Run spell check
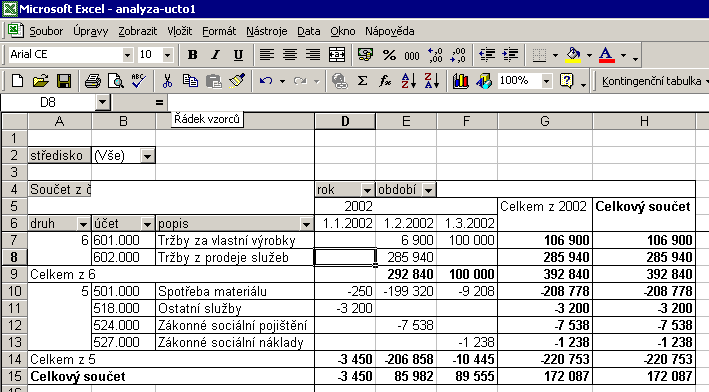Screen dimensions: 709x392 pyautogui.click(x=139, y=81)
